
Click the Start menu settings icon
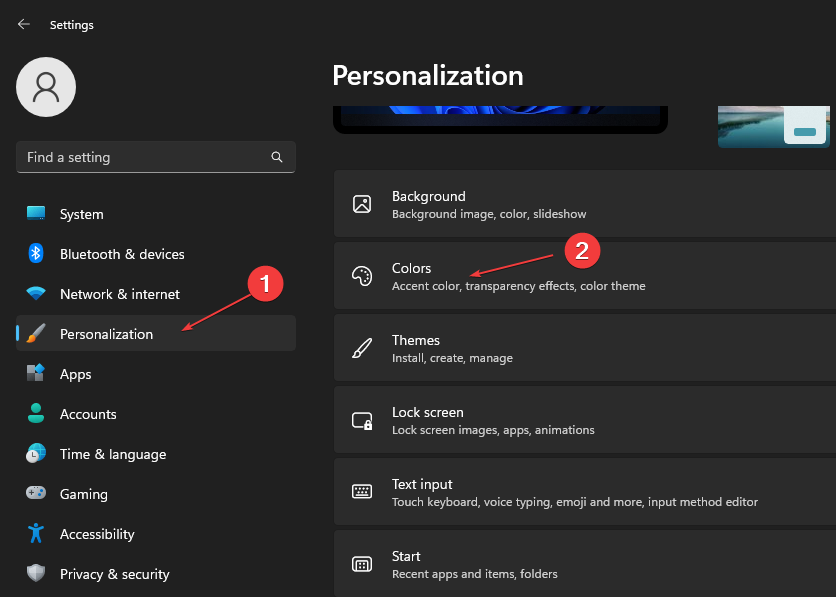pos(362,564)
